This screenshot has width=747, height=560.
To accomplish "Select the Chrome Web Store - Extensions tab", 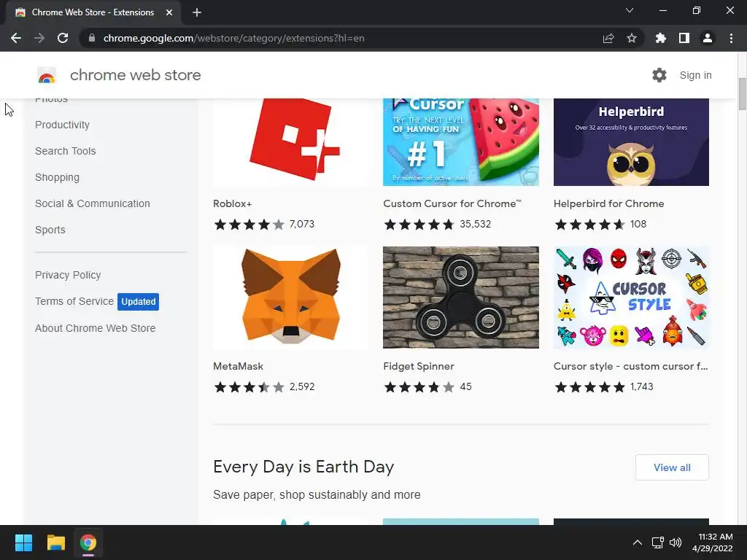I will [93, 12].
